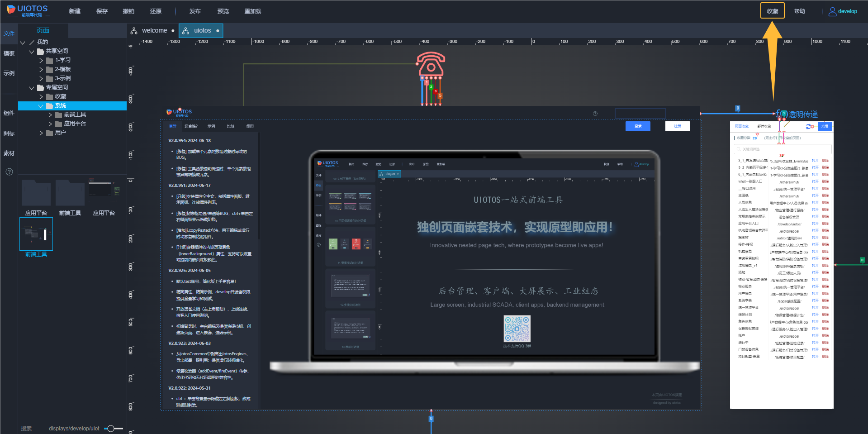The height and width of the screenshot is (434, 868).
Task: Click the 透明传递 function node icon
Action: tap(782, 114)
